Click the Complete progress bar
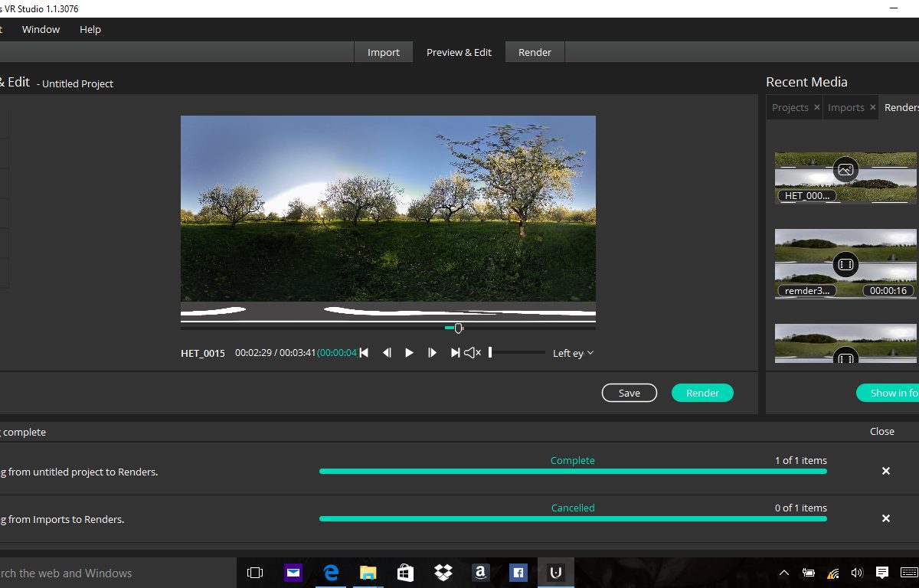This screenshot has height=588, width=919. [x=573, y=471]
